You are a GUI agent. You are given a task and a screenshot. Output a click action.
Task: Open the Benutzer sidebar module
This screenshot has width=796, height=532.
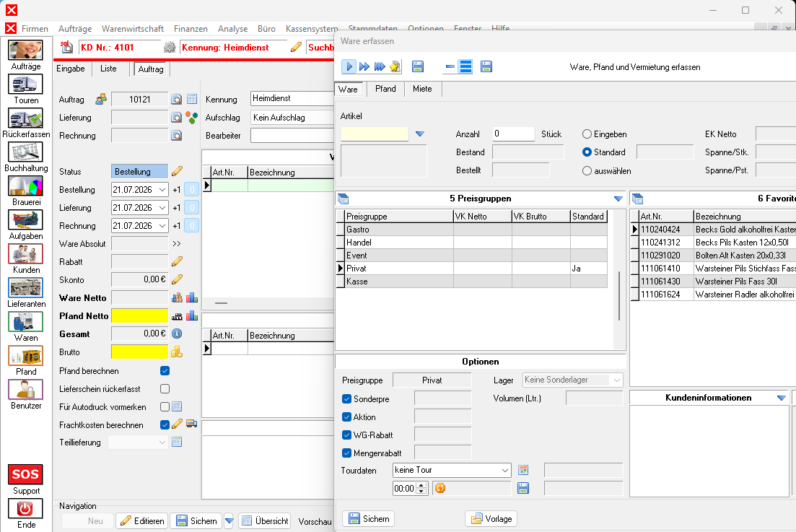tap(25, 390)
